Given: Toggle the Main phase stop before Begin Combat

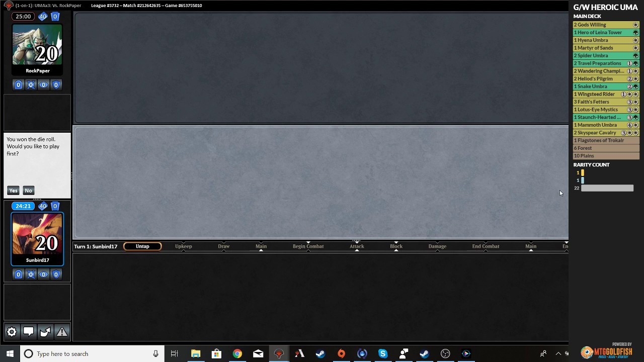Looking at the screenshot, I should click(x=261, y=246).
